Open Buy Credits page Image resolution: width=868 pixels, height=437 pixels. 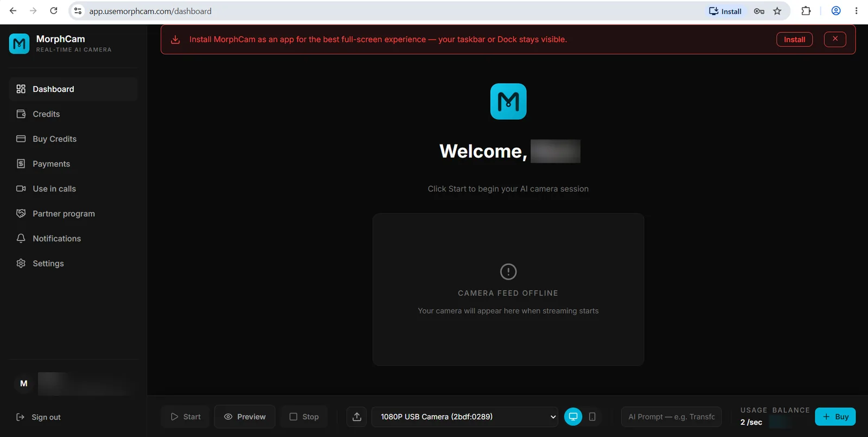pyautogui.click(x=73, y=139)
